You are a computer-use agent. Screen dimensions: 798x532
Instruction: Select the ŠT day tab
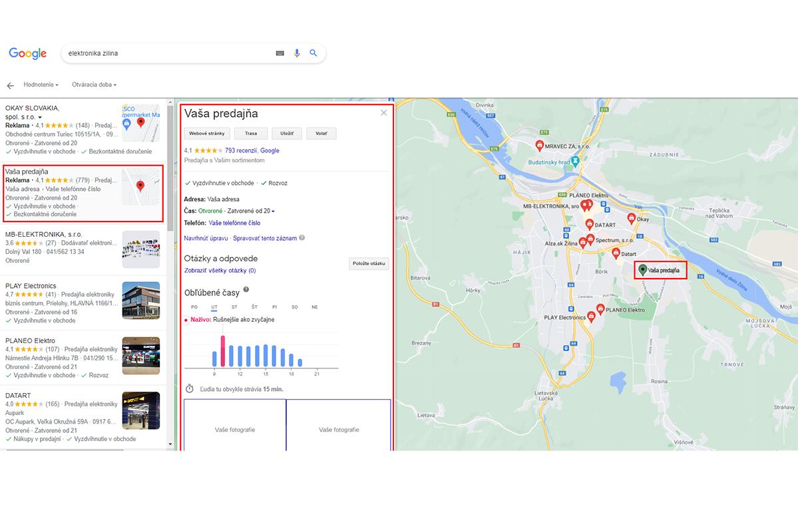point(254,307)
